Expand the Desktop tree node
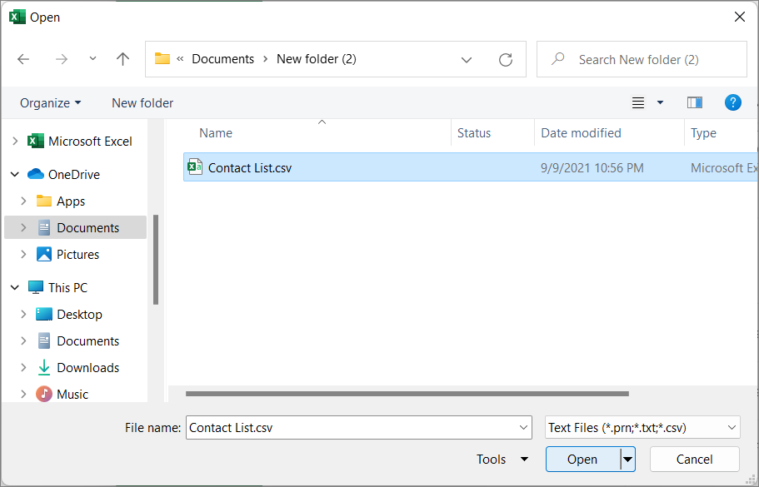This screenshot has width=759, height=487. click(x=23, y=314)
